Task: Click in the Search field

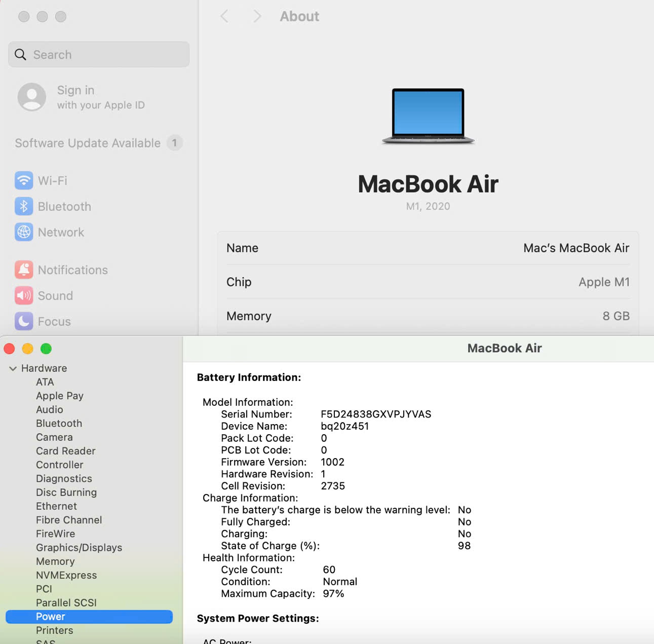Action: [99, 55]
